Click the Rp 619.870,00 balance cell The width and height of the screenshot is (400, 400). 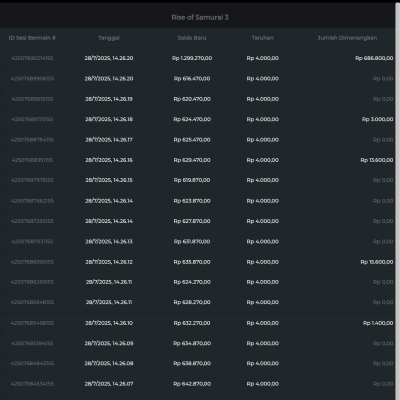[192, 180]
